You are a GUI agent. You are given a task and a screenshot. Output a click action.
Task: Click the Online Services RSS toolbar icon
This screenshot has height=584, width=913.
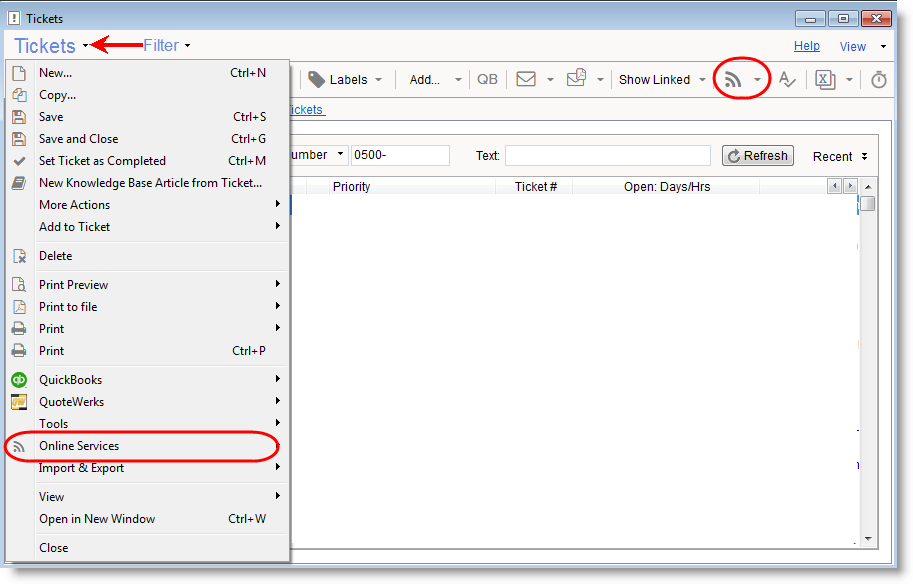coord(733,80)
